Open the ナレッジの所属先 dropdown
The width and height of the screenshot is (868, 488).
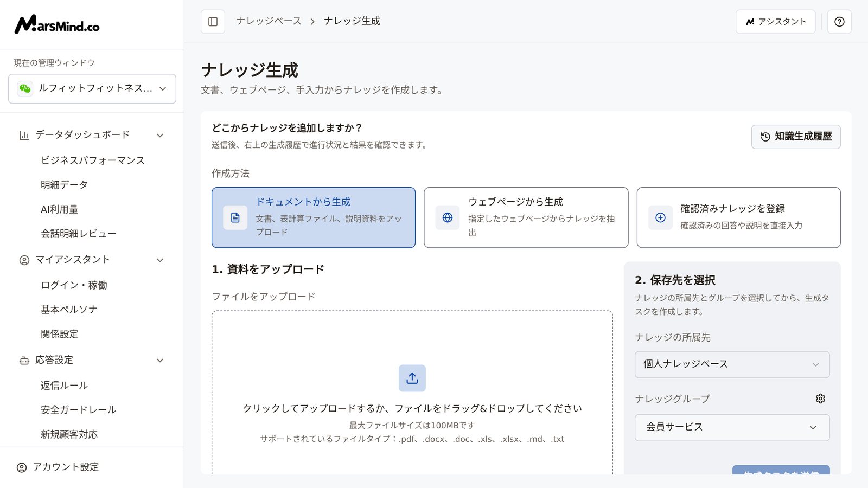tap(732, 364)
